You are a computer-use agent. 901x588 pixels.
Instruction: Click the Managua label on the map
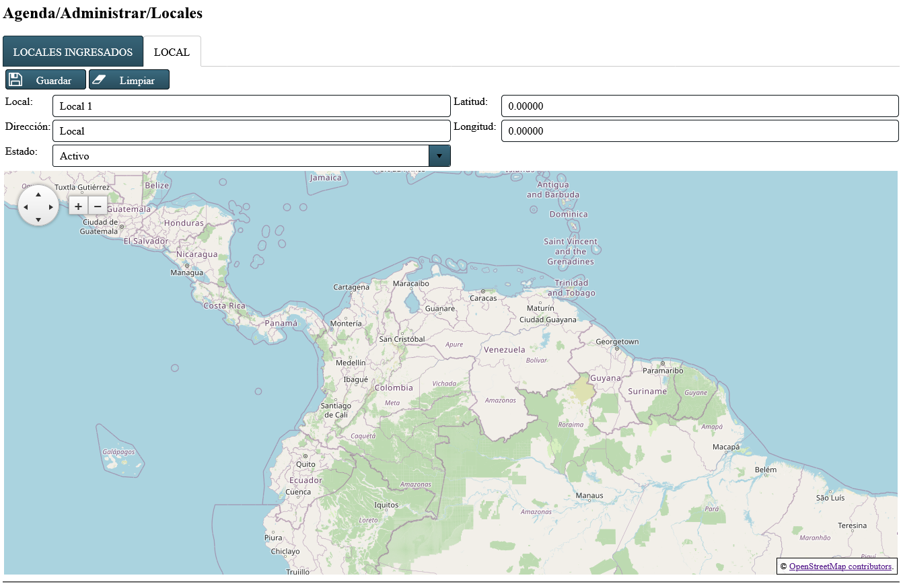[187, 272]
